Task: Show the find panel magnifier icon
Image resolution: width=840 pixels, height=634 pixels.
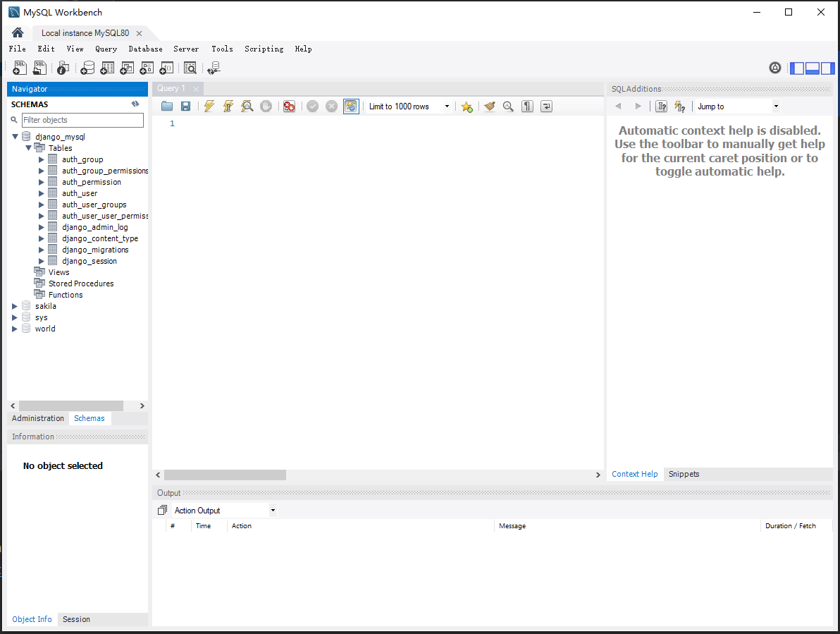Action: 508,106
